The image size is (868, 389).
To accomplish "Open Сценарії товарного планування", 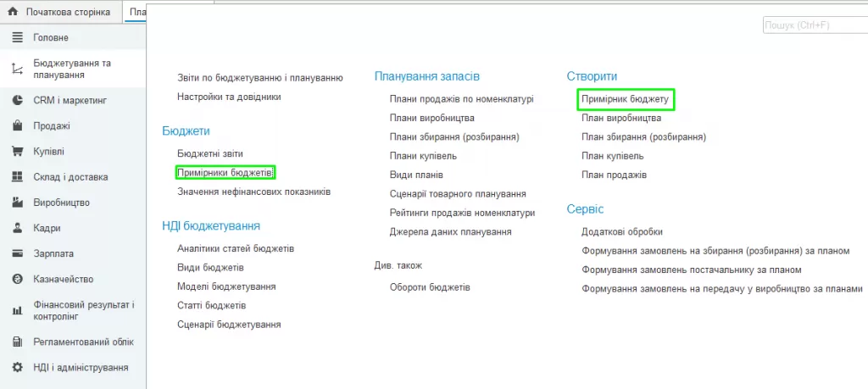I will coord(458,194).
